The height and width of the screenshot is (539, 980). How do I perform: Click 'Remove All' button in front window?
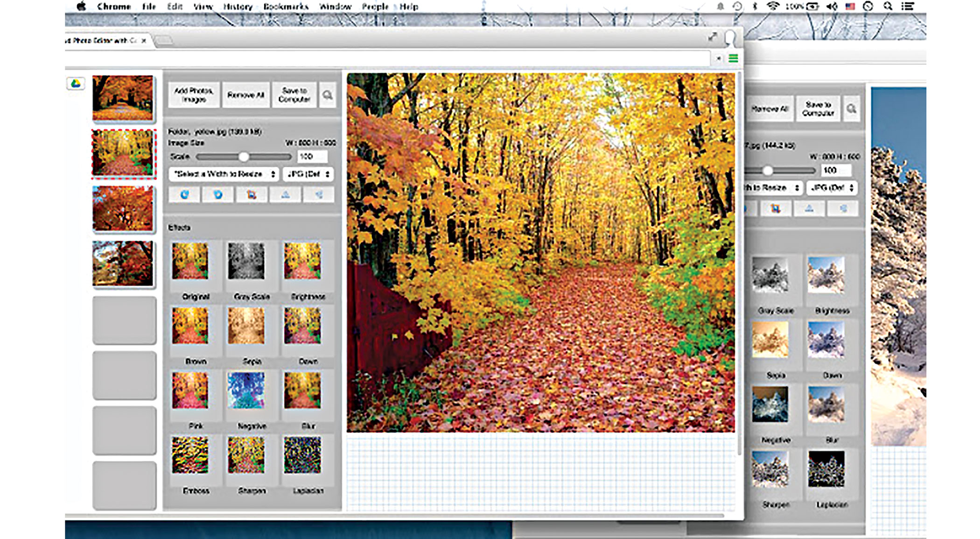(x=246, y=95)
